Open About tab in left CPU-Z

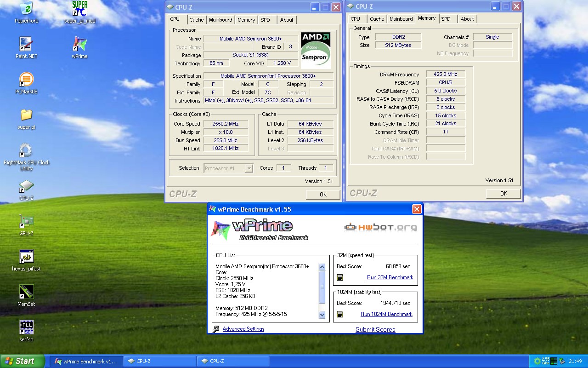287,20
